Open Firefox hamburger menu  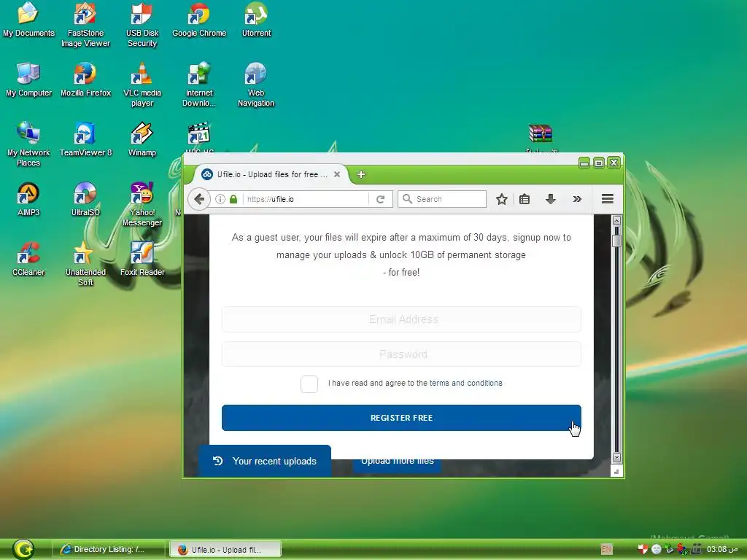(608, 198)
